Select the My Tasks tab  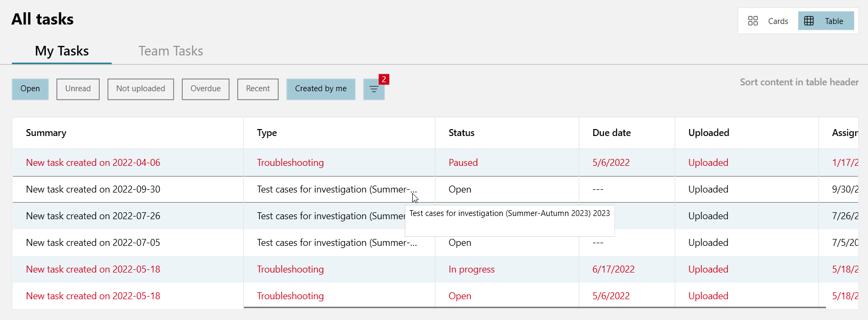(62, 51)
